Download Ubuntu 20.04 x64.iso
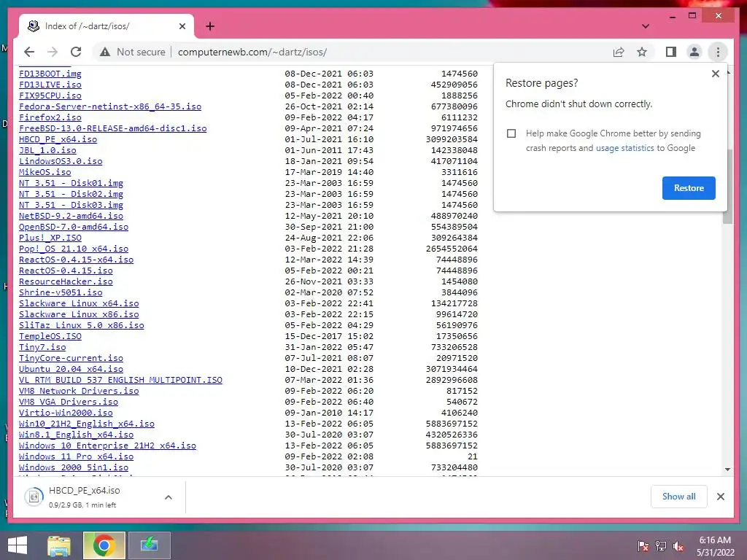747x560 pixels. (71, 370)
